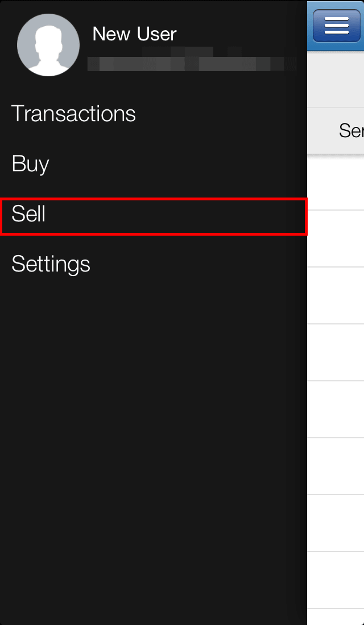Select the sixth empty list row
Screen dimensions: 364x625
click(336, 466)
